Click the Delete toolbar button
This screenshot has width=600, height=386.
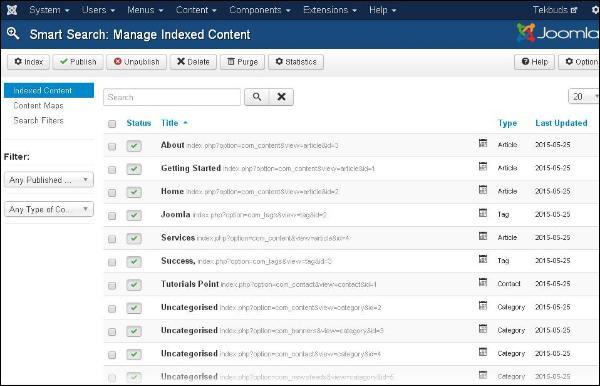coord(193,62)
